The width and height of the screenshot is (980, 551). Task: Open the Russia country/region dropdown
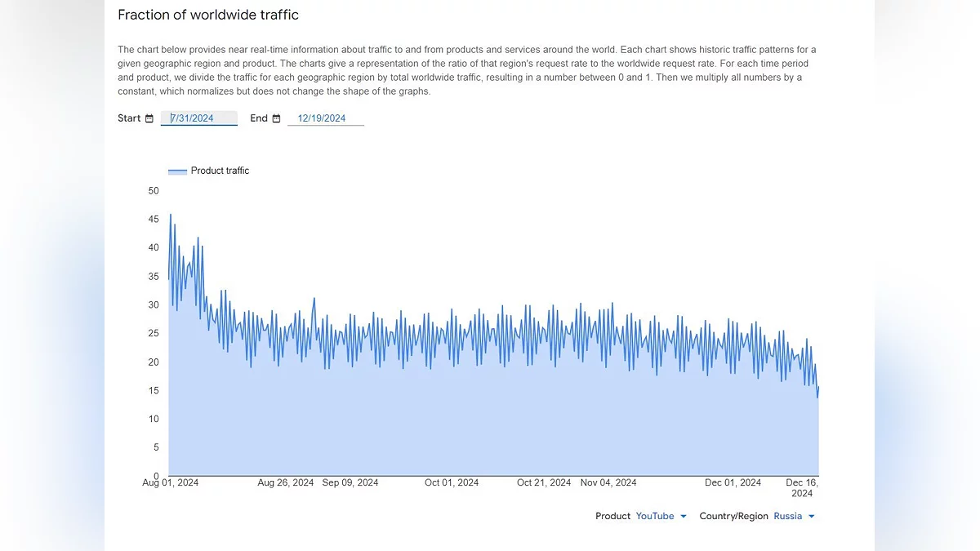click(788, 516)
